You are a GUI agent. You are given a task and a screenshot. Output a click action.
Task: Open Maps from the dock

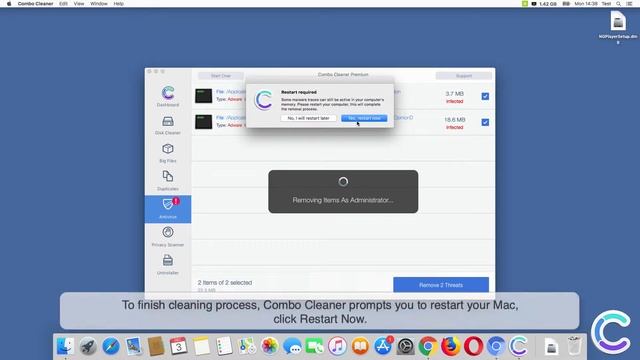(247, 346)
